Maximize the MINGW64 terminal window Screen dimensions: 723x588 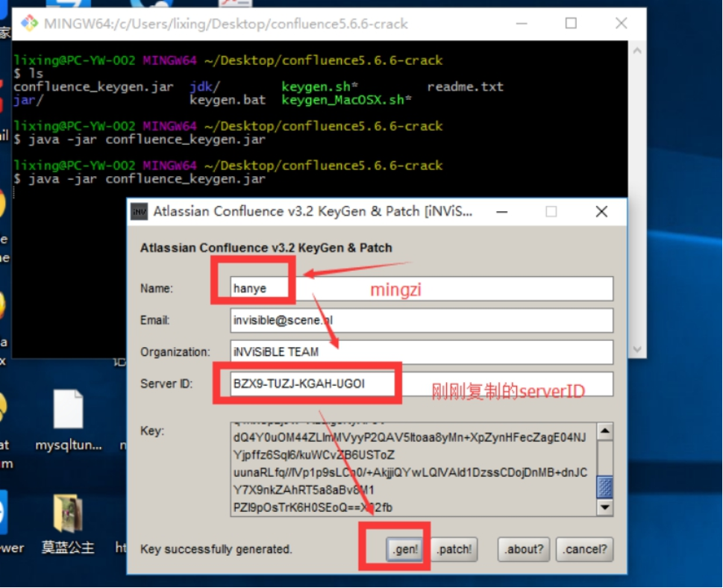pyautogui.click(x=571, y=23)
